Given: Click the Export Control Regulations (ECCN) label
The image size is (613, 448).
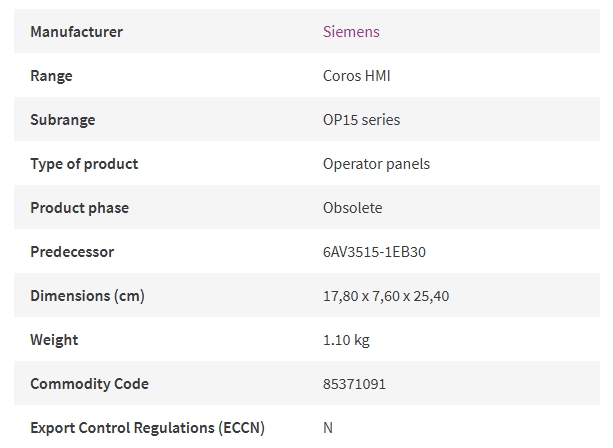Looking at the screenshot, I should tap(147, 428).
